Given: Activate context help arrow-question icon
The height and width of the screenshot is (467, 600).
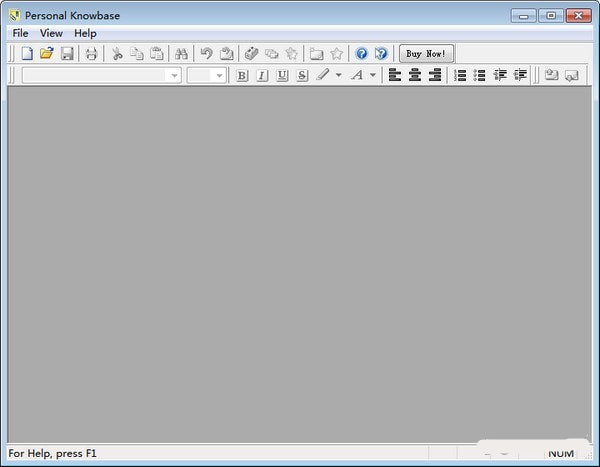Looking at the screenshot, I should (381, 54).
